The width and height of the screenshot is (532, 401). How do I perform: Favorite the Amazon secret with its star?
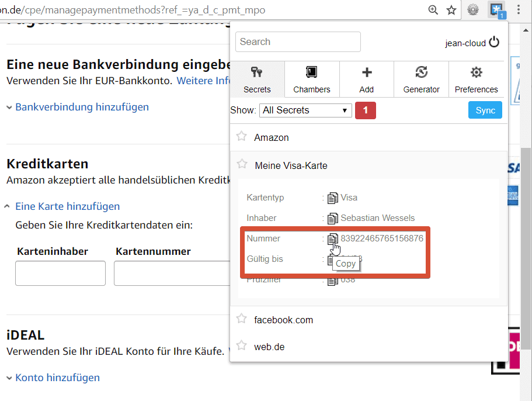point(242,137)
